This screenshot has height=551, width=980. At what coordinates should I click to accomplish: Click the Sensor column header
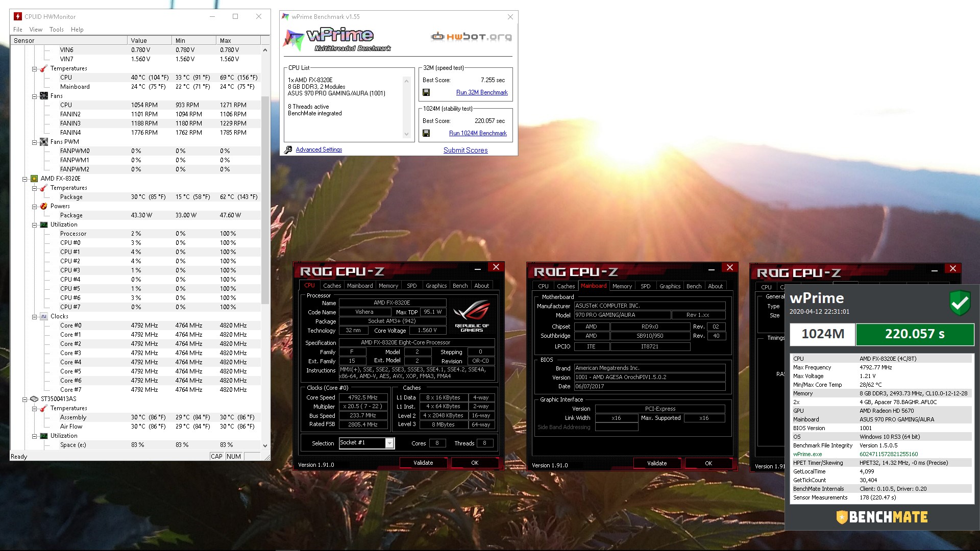pos(69,40)
